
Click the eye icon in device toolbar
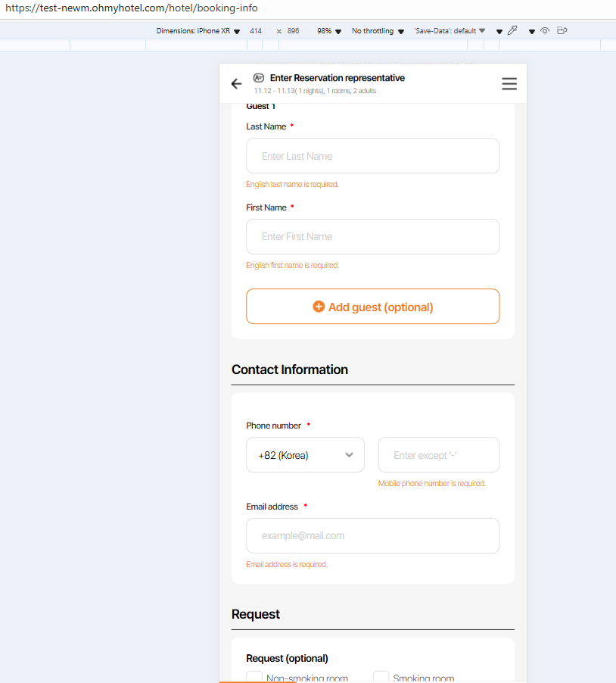(x=544, y=31)
